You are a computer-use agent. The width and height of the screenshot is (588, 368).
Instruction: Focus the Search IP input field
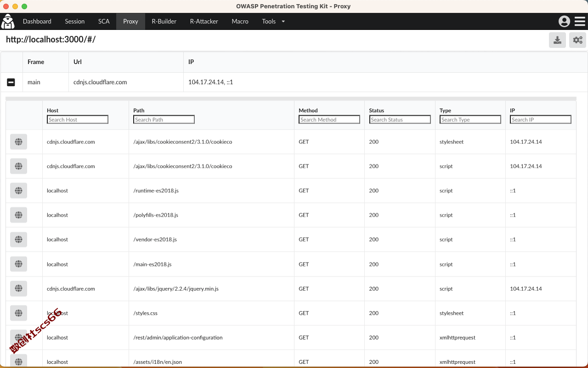(541, 120)
